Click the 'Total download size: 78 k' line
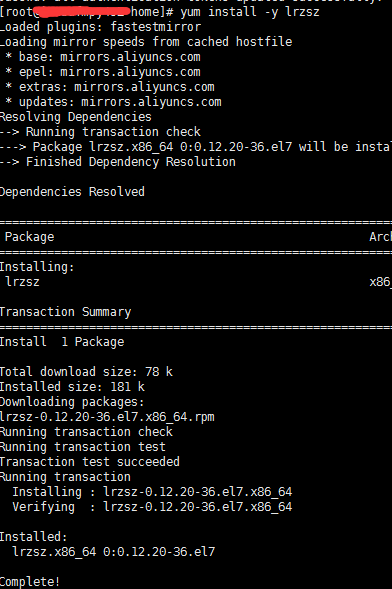 pyautogui.click(x=86, y=372)
